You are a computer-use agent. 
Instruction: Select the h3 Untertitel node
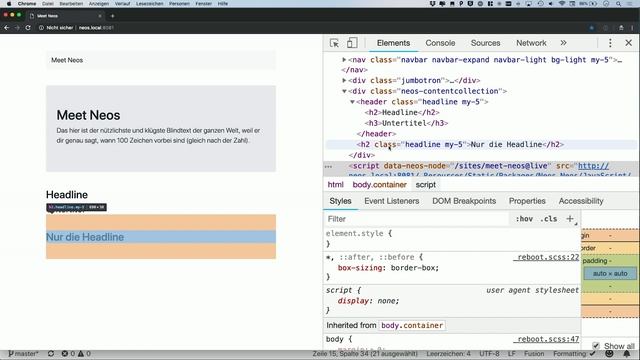pyautogui.click(x=406, y=123)
